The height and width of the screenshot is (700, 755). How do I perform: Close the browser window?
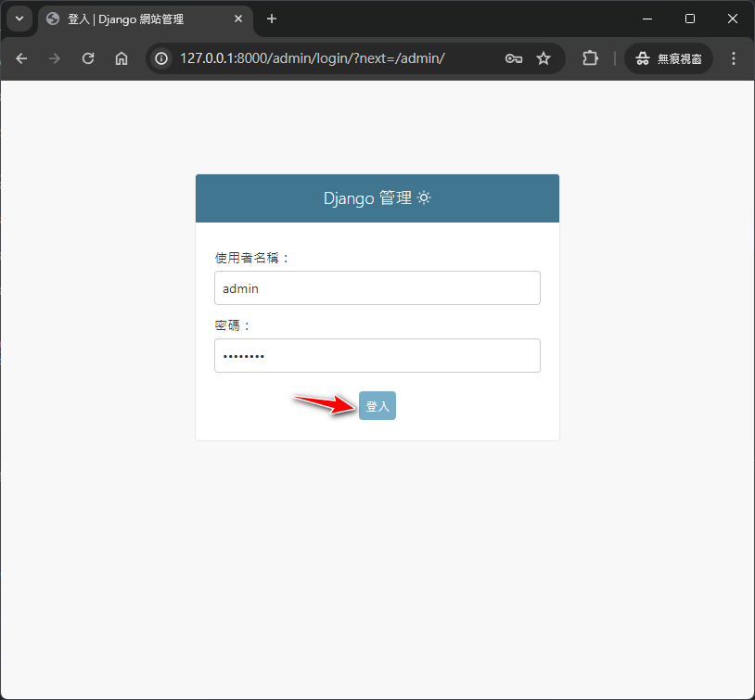(733, 19)
